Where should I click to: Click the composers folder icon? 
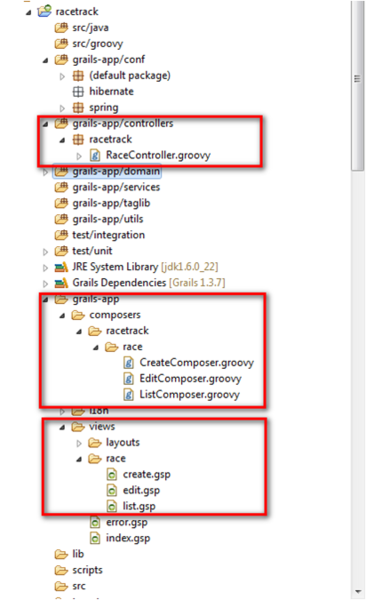pyautogui.click(x=78, y=315)
